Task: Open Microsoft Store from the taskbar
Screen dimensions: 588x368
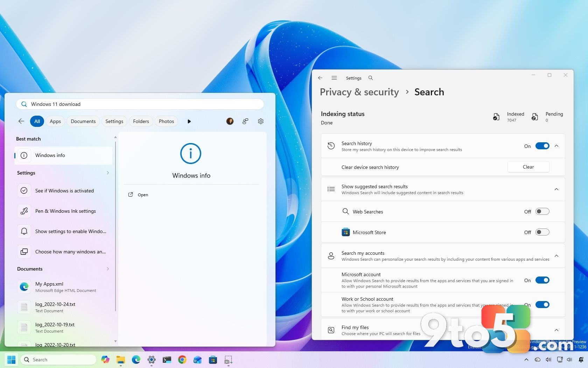Action: (213, 360)
